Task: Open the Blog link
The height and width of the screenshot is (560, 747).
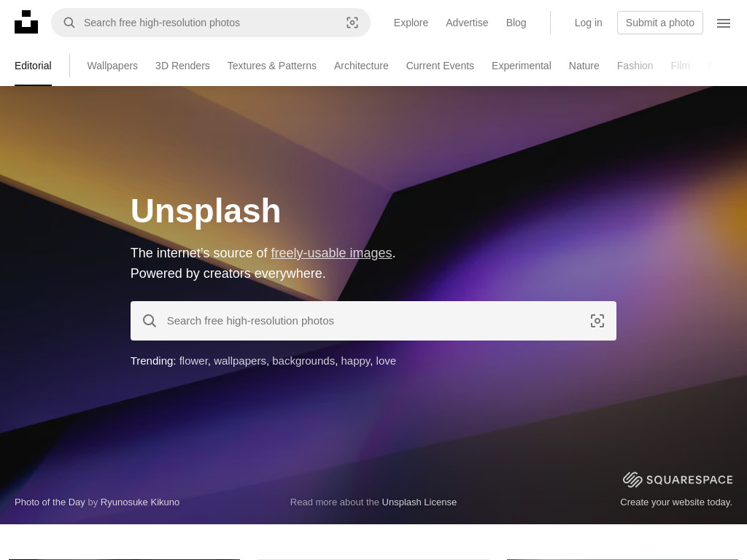Action: (x=516, y=23)
